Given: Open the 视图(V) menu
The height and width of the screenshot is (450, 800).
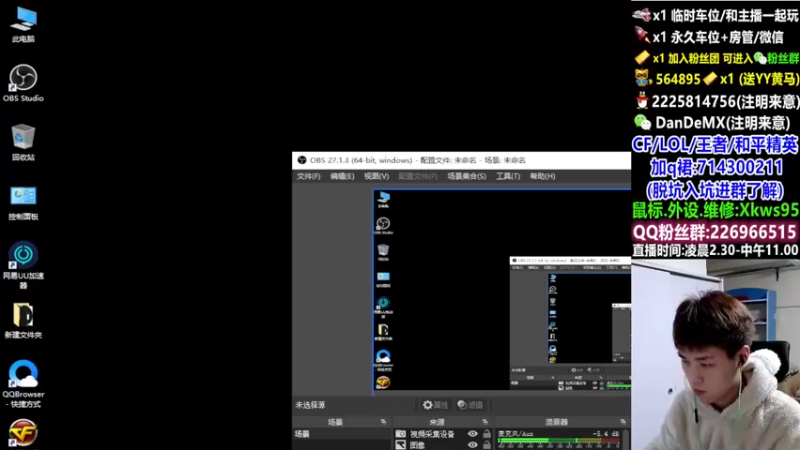Looking at the screenshot, I should point(377,176).
